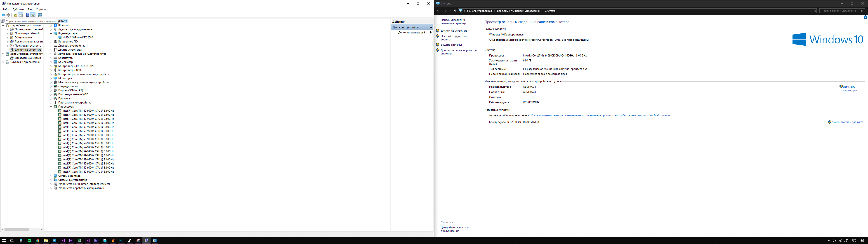Select Просмотр событий in the left tree
The height and width of the screenshot is (244, 868).
tap(27, 33)
